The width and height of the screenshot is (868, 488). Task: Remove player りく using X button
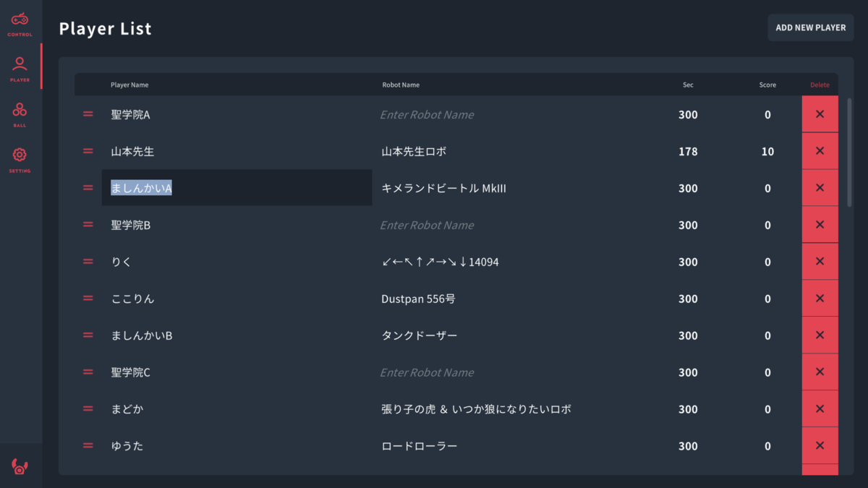tap(820, 262)
